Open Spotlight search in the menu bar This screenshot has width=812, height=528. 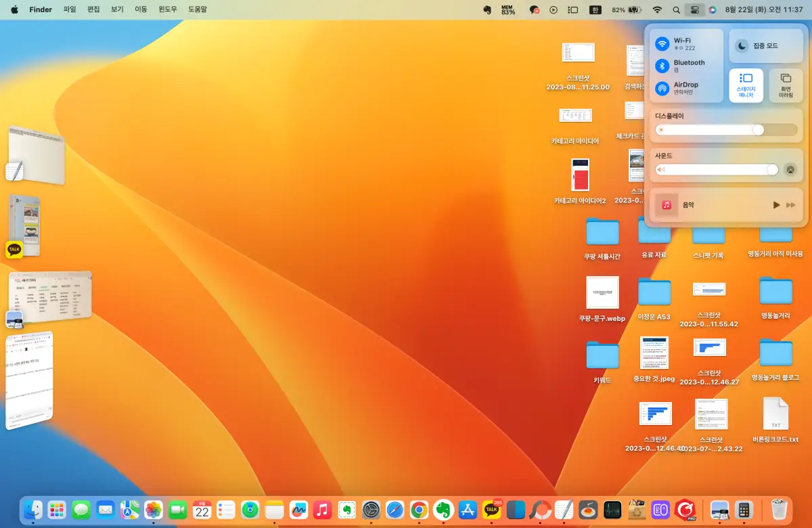coord(677,10)
